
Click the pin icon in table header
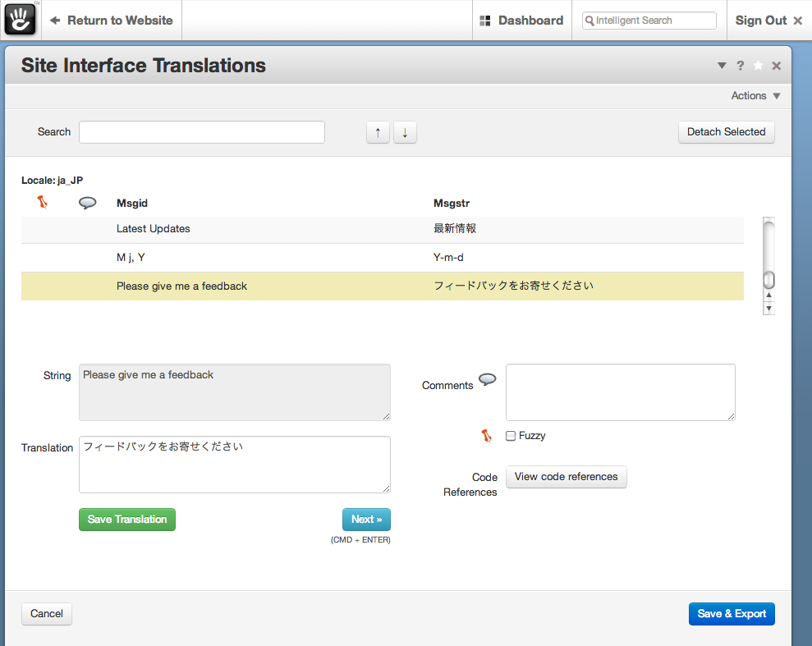[x=43, y=202]
